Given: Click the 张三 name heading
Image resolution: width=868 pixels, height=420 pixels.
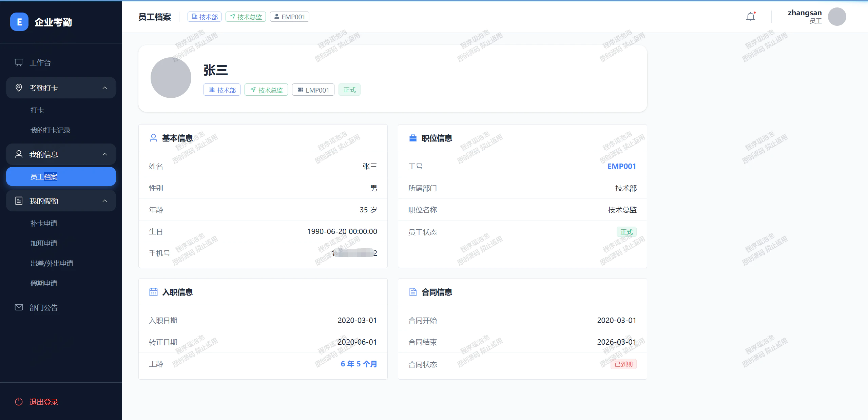Looking at the screenshot, I should point(215,70).
